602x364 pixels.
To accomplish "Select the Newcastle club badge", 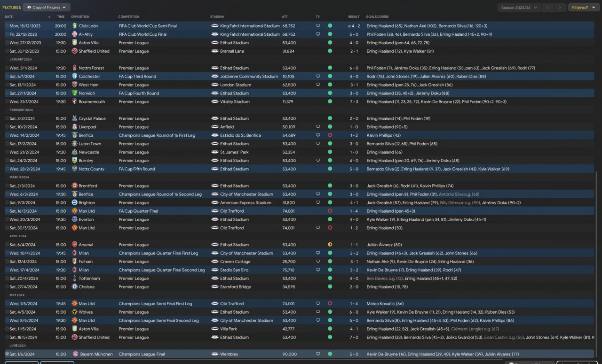I will click(x=74, y=153).
